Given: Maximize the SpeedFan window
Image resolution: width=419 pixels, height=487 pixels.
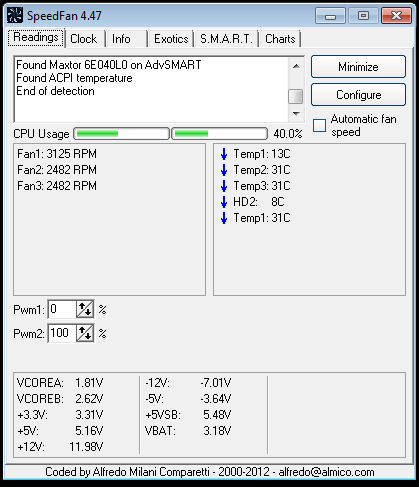Looking at the screenshot, I should click(363, 16).
